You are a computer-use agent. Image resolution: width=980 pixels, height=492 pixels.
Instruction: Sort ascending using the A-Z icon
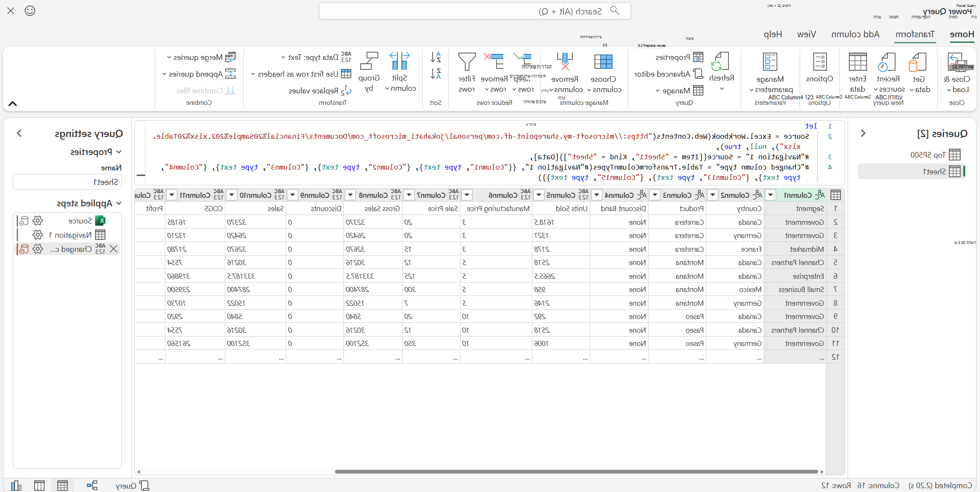click(436, 57)
